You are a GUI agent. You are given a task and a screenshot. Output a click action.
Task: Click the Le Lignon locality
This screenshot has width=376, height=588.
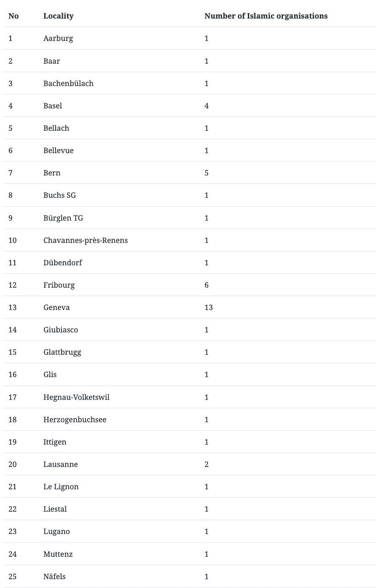coord(61,487)
